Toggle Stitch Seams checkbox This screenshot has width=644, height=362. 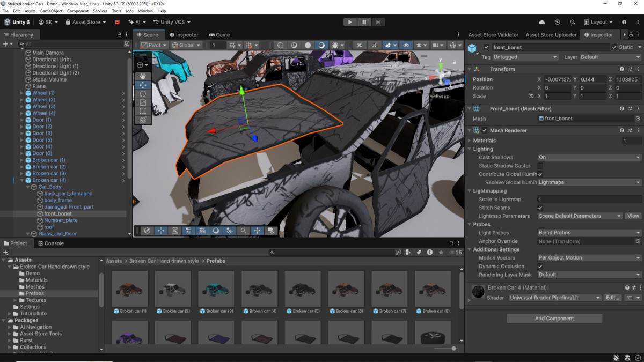pos(540,208)
